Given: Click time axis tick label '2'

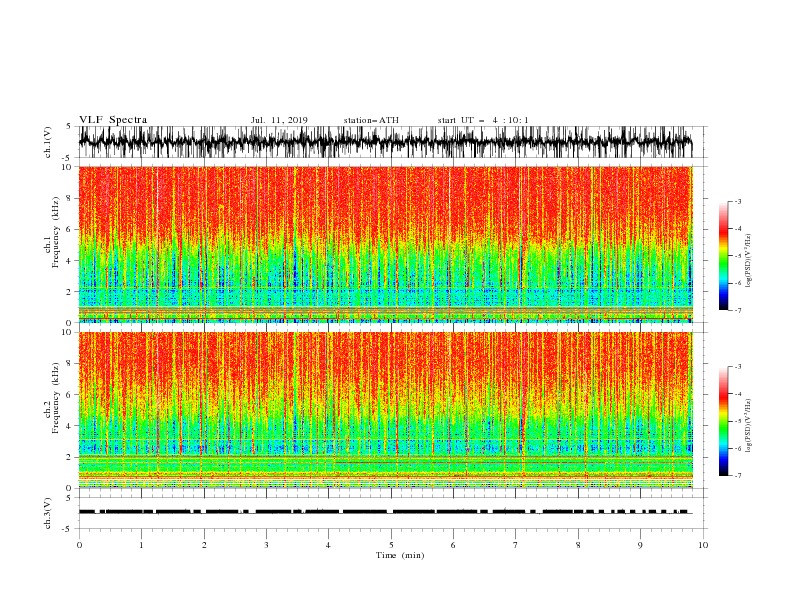Looking at the screenshot, I should click(204, 545).
